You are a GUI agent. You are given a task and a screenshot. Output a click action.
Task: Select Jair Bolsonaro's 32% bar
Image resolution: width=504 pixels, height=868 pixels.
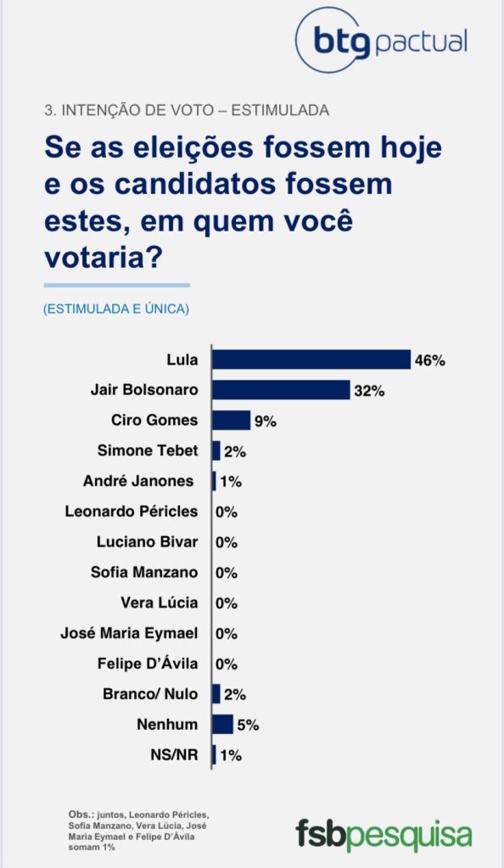click(282, 390)
